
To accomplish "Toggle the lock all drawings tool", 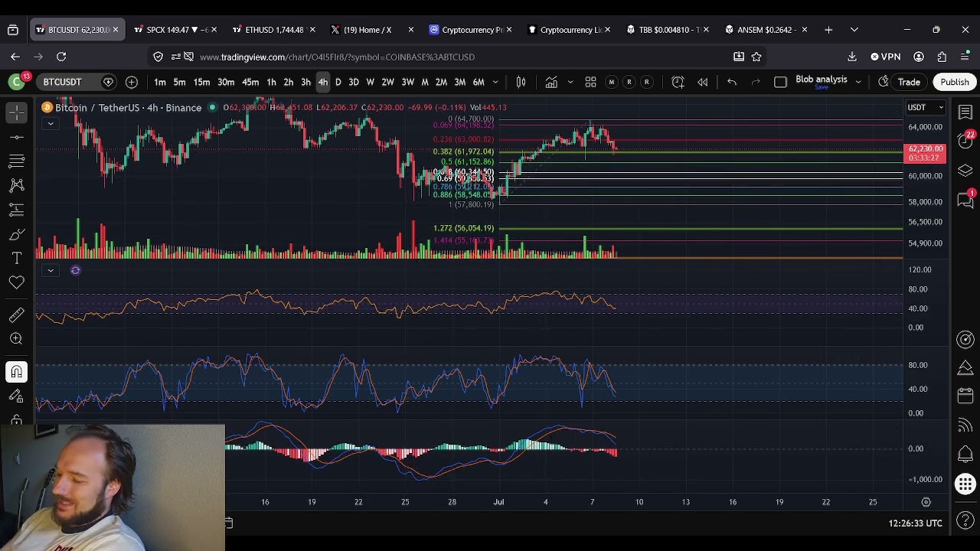I will pyautogui.click(x=16, y=420).
